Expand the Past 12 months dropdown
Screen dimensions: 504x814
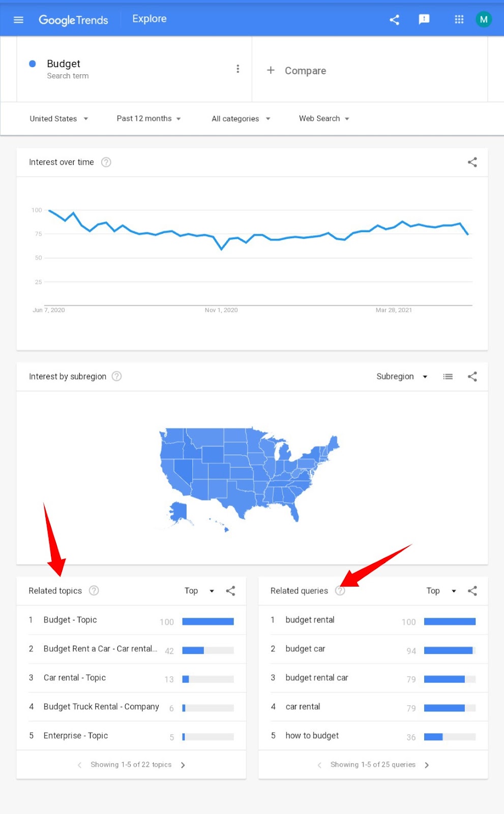pos(149,119)
